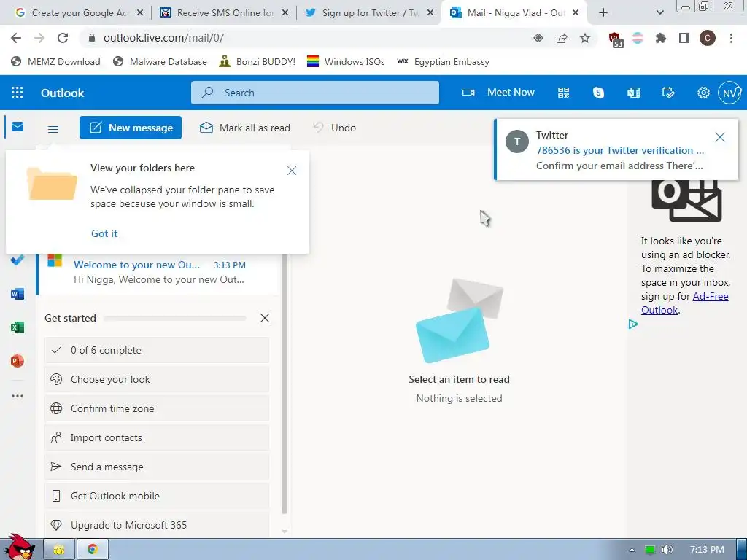Follow the Ad-Free Outlook link

(x=684, y=303)
